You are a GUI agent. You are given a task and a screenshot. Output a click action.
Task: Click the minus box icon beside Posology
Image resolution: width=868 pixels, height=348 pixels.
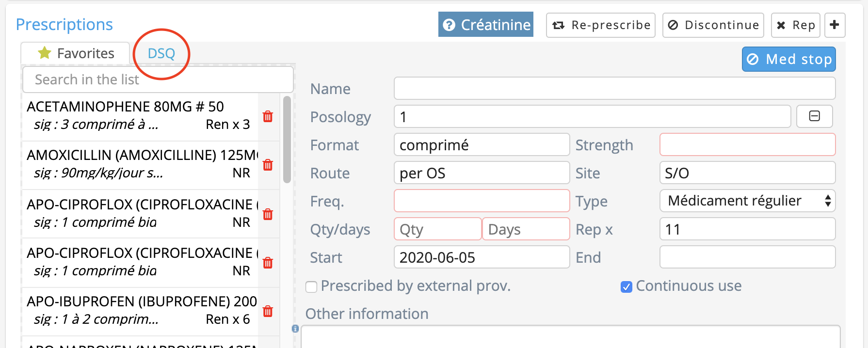814,116
